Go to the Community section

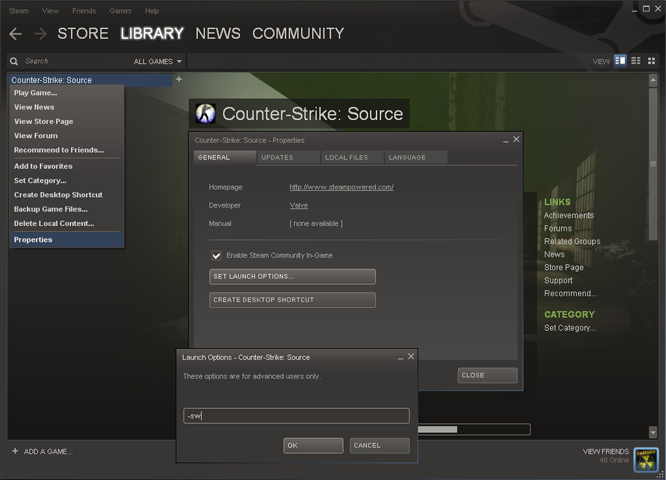tap(298, 34)
